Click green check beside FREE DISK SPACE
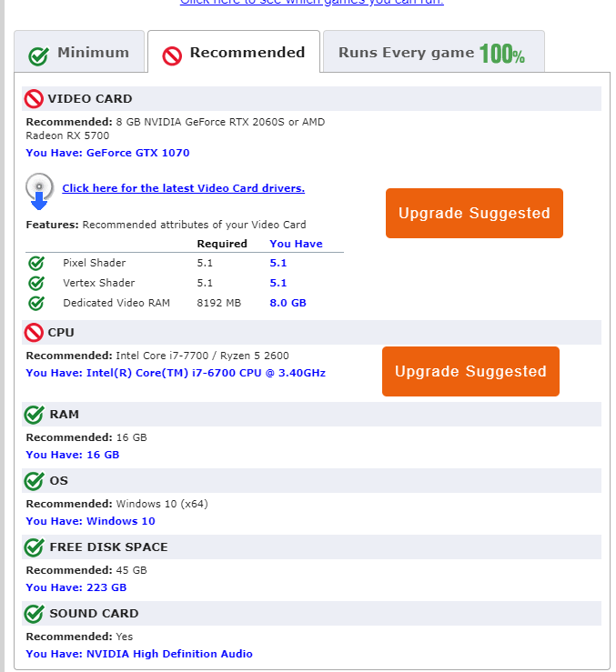 tap(34, 547)
